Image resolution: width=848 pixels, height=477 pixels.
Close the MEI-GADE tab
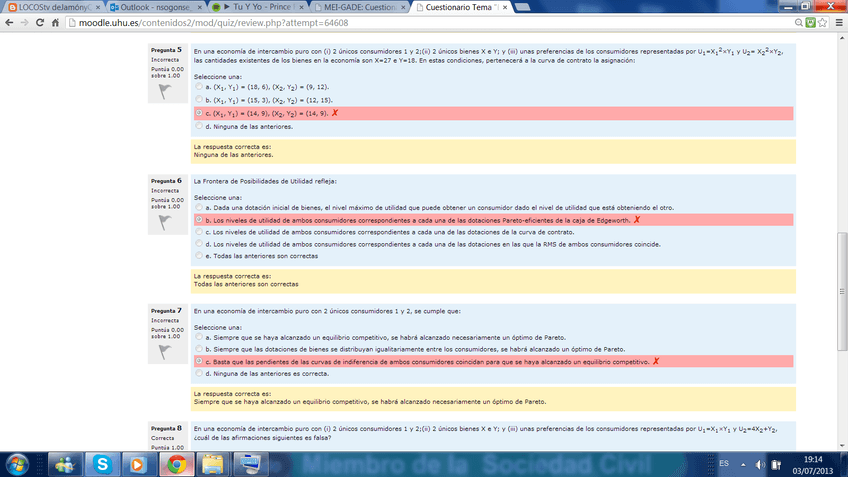[403, 8]
